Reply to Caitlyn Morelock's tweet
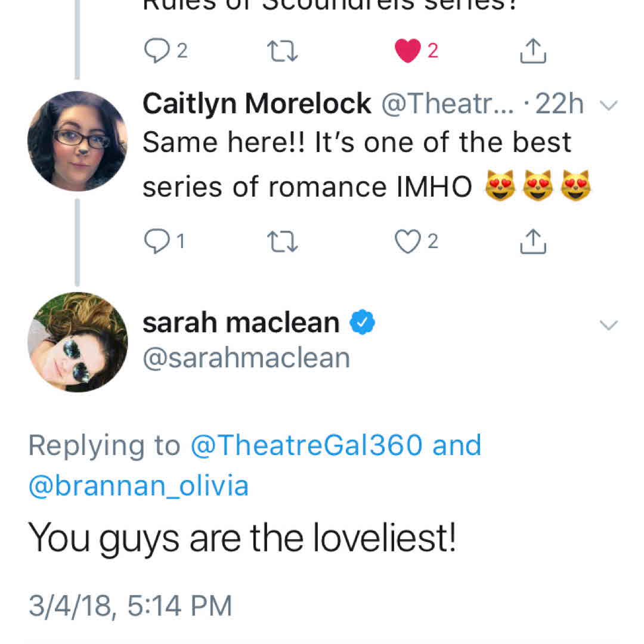 click(x=157, y=241)
